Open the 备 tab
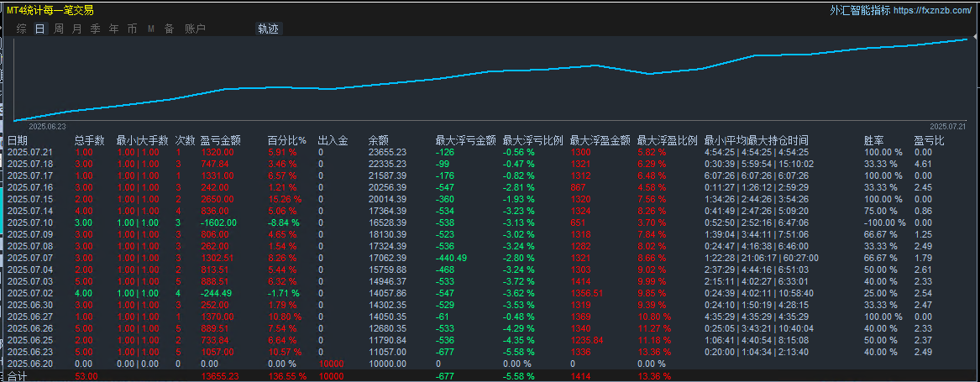Image resolution: width=980 pixels, height=382 pixels. click(170, 29)
